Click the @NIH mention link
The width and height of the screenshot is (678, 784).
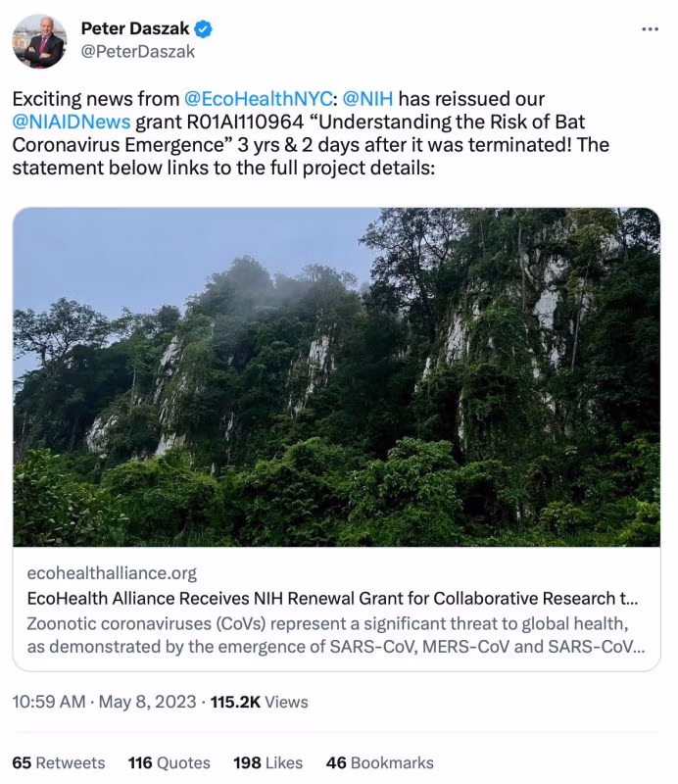[367, 99]
